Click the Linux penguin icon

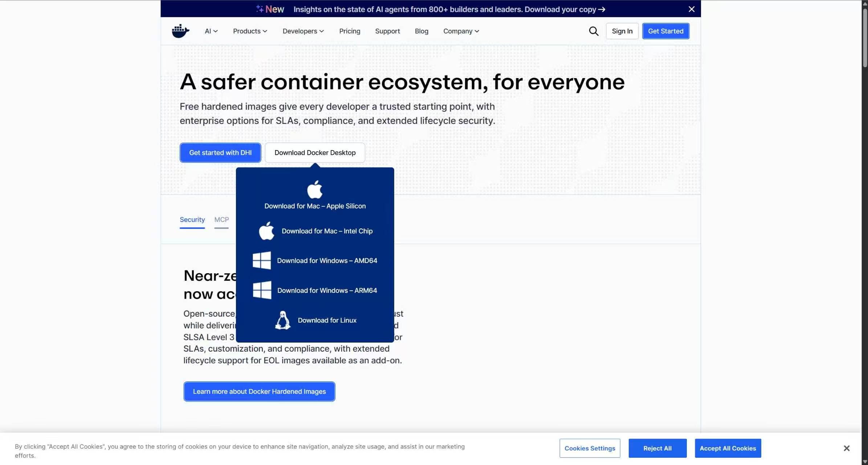click(283, 320)
